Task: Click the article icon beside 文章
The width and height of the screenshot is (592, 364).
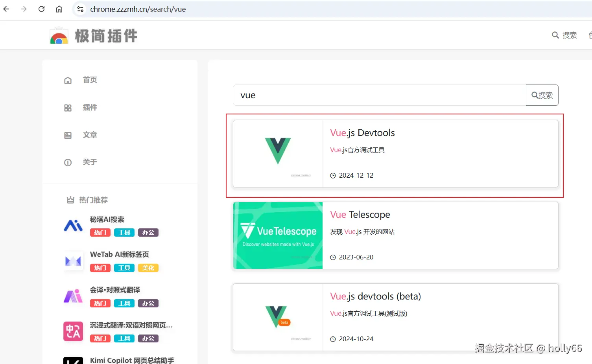Action: [x=68, y=135]
